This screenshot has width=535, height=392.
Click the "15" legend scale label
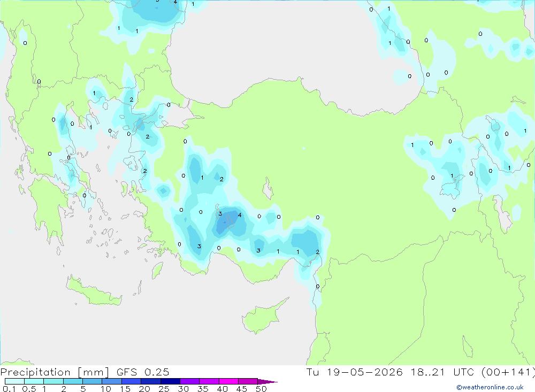click(x=125, y=389)
